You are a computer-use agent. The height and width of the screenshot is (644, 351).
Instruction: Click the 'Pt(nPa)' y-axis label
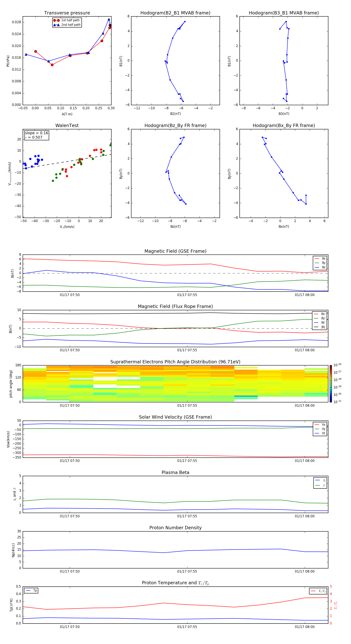(x=8, y=61)
